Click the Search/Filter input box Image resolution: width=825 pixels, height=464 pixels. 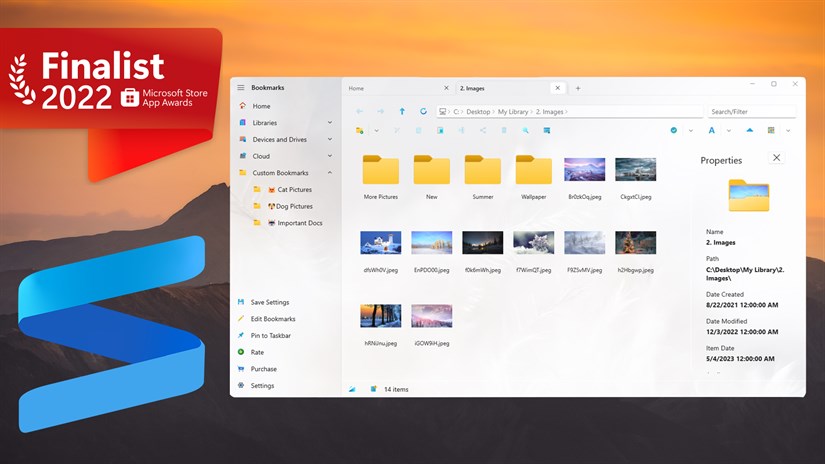point(751,111)
